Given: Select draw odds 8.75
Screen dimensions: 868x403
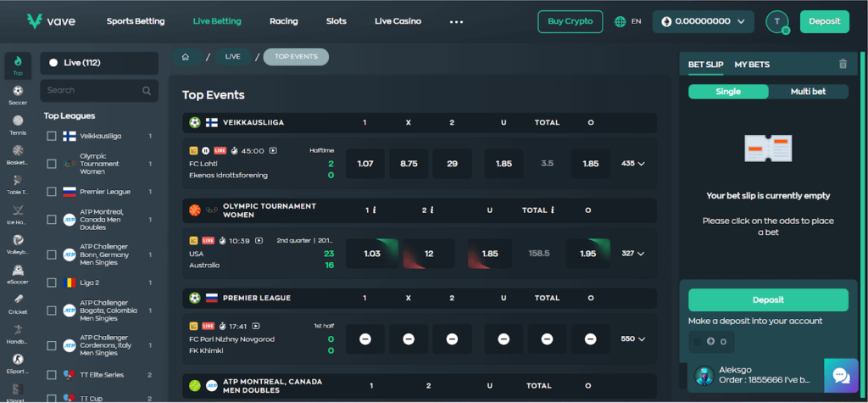Looking at the screenshot, I should [409, 164].
